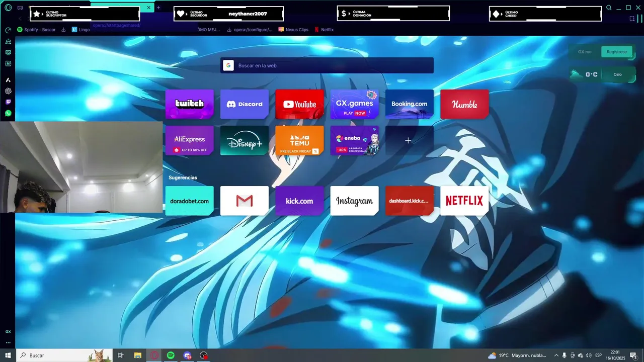Click the Oslo weather location

[618, 74]
